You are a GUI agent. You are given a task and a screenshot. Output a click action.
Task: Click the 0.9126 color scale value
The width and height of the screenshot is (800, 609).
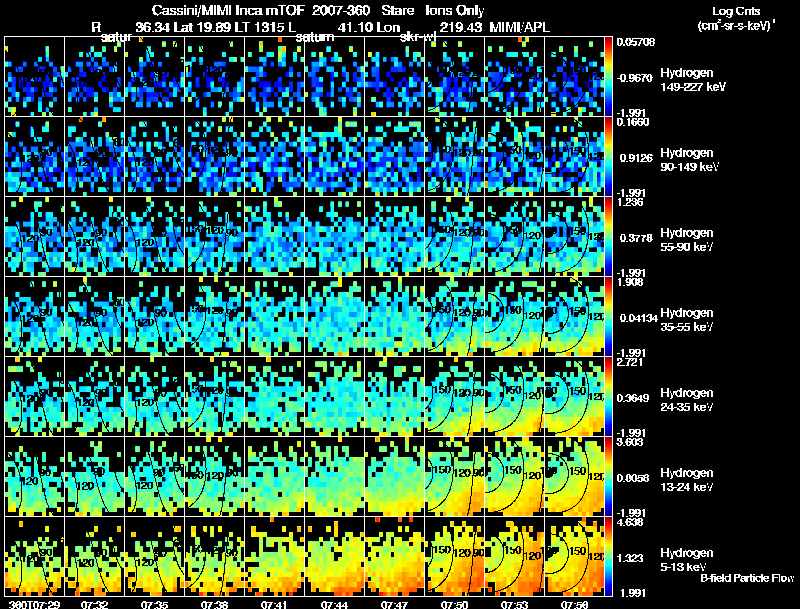[x=636, y=158]
